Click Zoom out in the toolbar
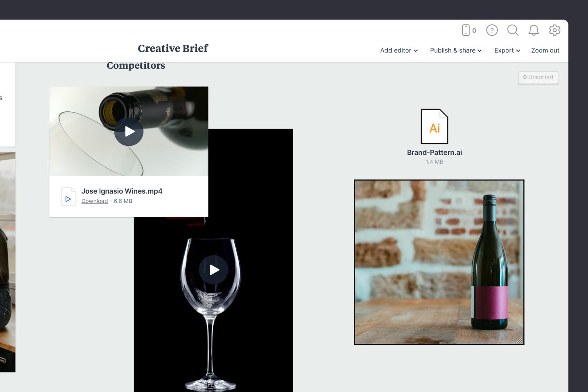The height and width of the screenshot is (392, 588). click(545, 51)
